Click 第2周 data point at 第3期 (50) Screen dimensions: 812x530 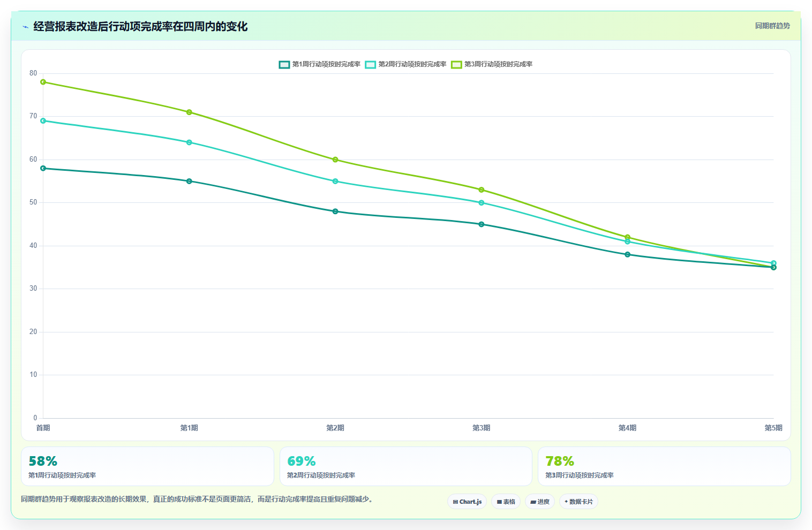482,203
